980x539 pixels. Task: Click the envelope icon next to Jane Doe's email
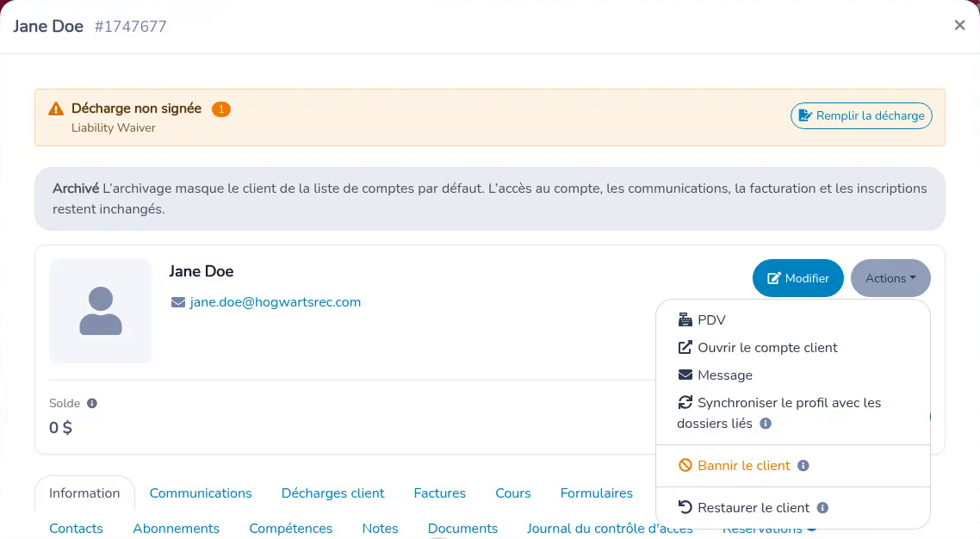tap(178, 302)
